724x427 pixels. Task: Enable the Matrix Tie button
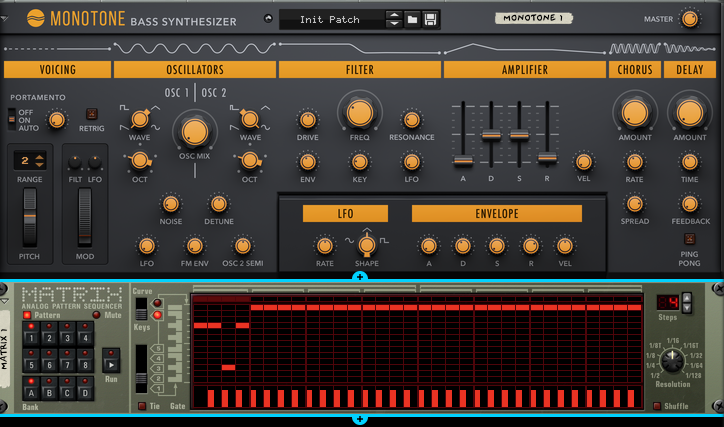pos(142,406)
